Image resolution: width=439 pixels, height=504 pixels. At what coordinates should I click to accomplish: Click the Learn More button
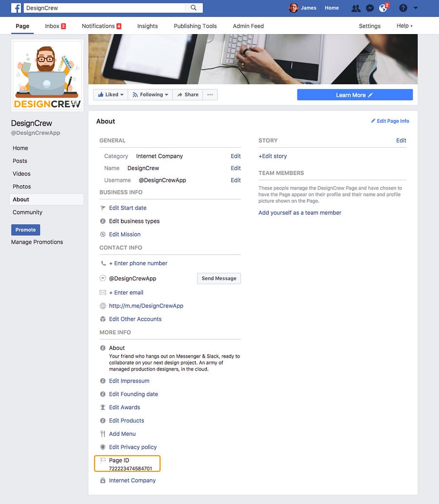click(x=355, y=95)
